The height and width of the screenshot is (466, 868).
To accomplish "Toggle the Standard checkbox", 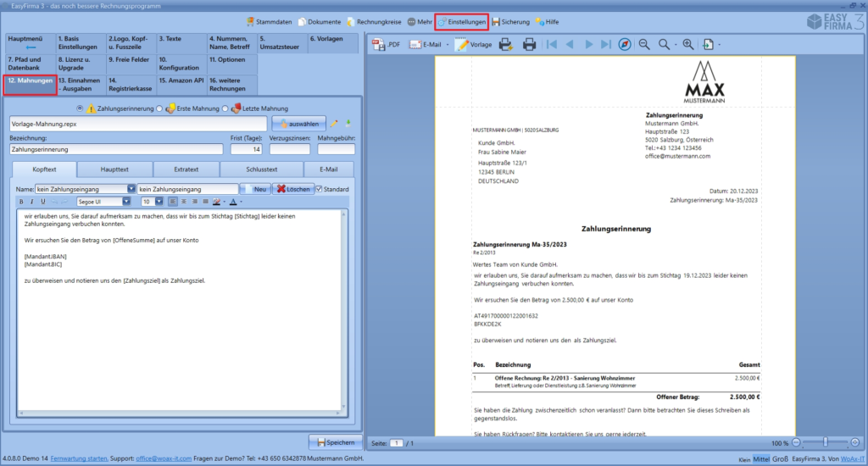I will coord(320,189).
